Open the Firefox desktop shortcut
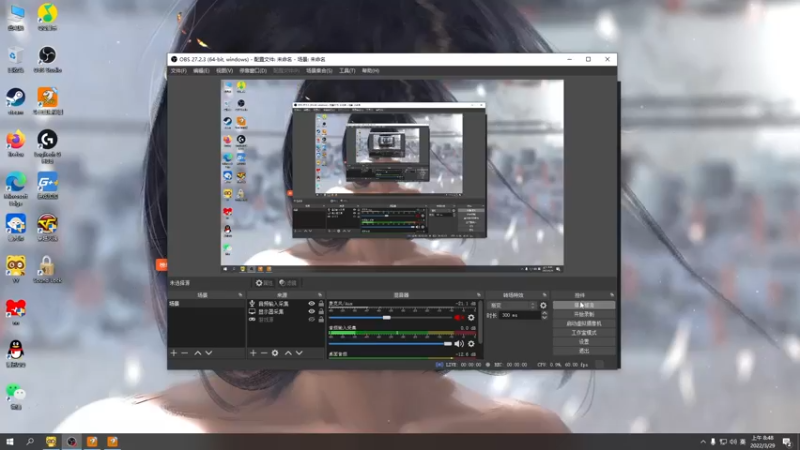Viewport: 800px width, 450px height. click(16, 143)
